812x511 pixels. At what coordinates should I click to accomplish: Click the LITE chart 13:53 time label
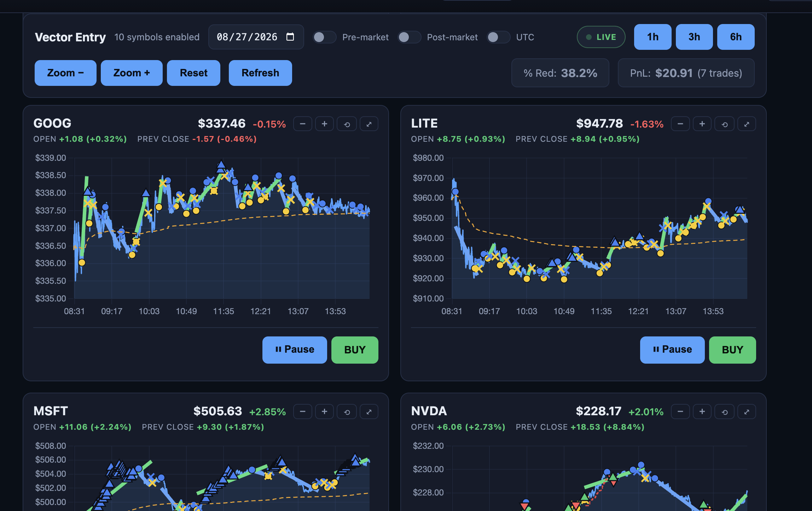pos(713,311)
